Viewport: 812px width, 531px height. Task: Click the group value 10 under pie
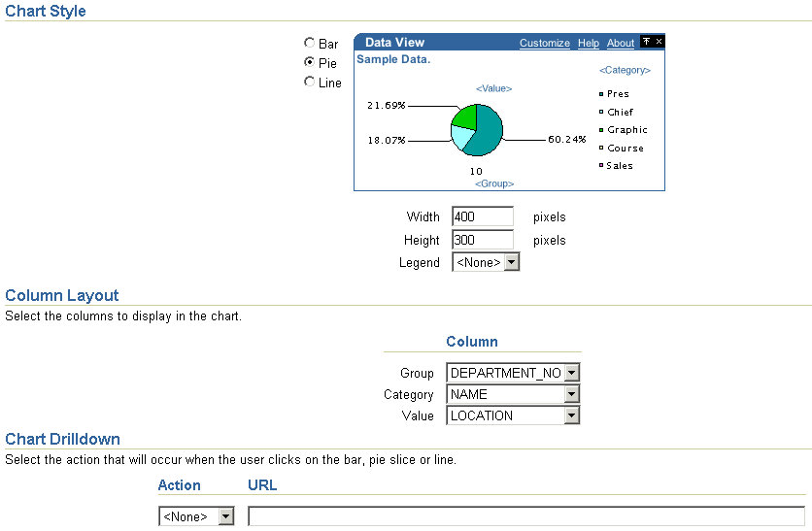tap(476, 171)
